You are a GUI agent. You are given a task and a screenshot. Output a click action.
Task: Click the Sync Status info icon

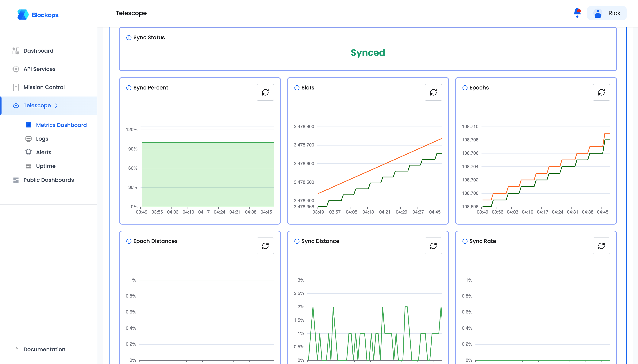coord(129,38)
